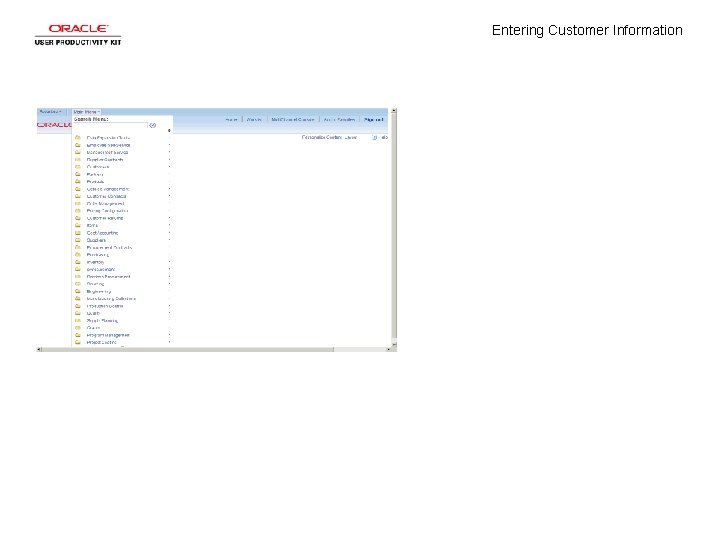Click the horizontal scrollbar left arrow
Screen dimensions: 720x540
tap(39, 349)
